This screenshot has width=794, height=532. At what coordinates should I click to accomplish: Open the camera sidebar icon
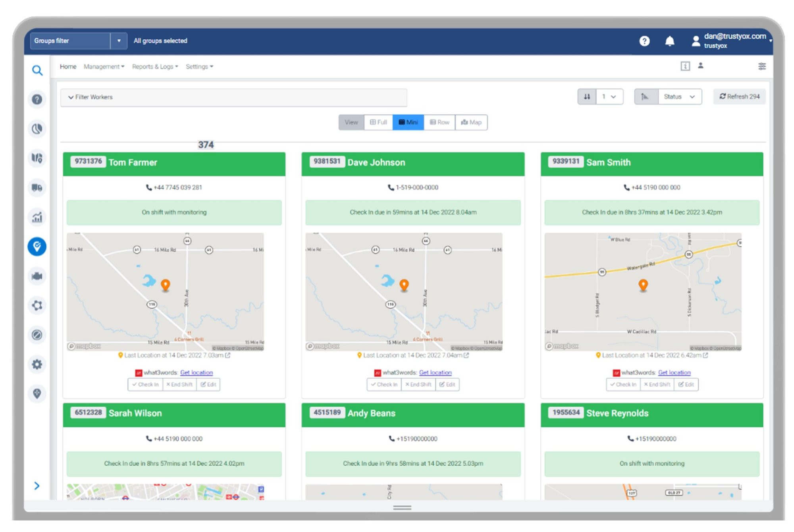click(37, 276)
